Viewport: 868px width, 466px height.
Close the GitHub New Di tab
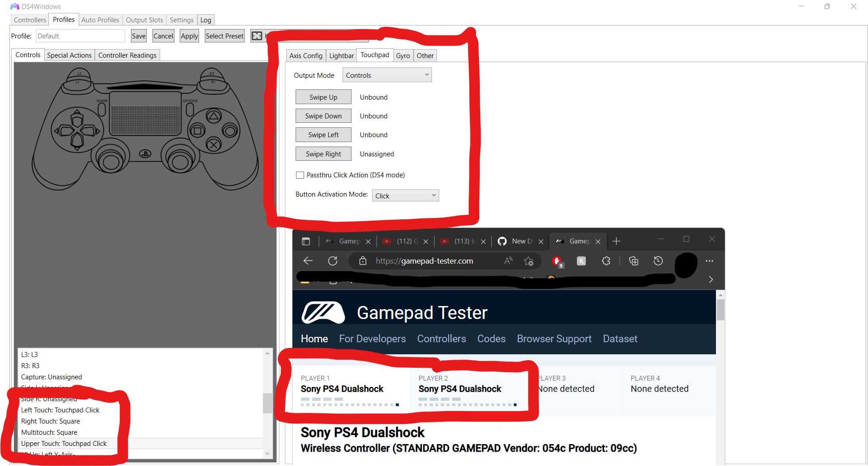click(x=541, y=242)
